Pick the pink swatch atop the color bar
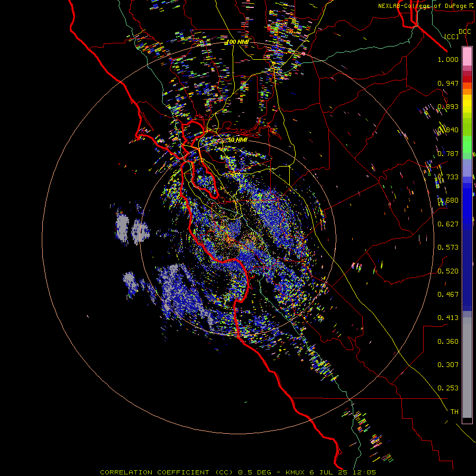Image resolution: width=476 pixels, height=476 pixels. (x=467, y=57)
